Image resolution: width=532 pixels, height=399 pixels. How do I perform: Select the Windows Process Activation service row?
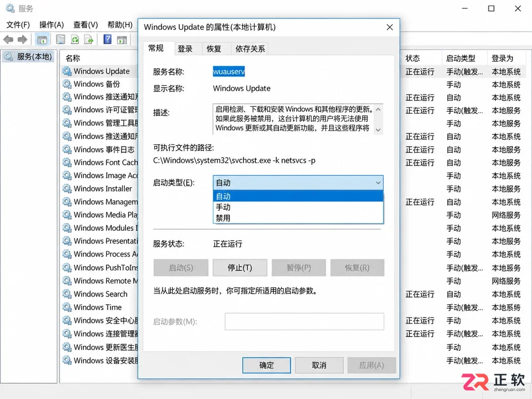coord(100,254)
